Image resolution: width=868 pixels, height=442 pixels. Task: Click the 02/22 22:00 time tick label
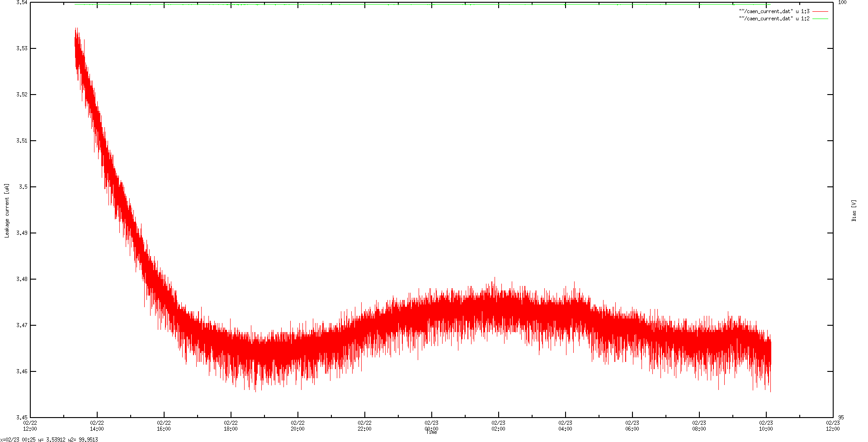coord(364,426)
